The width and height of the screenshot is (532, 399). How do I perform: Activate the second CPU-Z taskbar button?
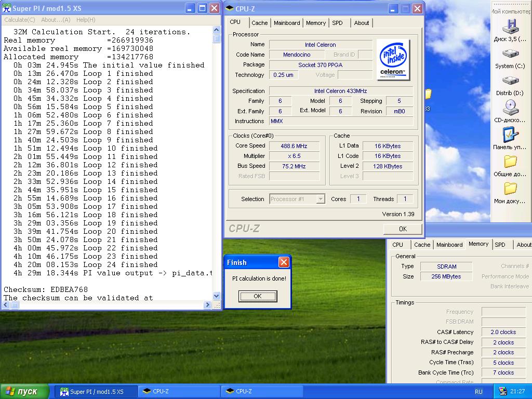point(262,392)
